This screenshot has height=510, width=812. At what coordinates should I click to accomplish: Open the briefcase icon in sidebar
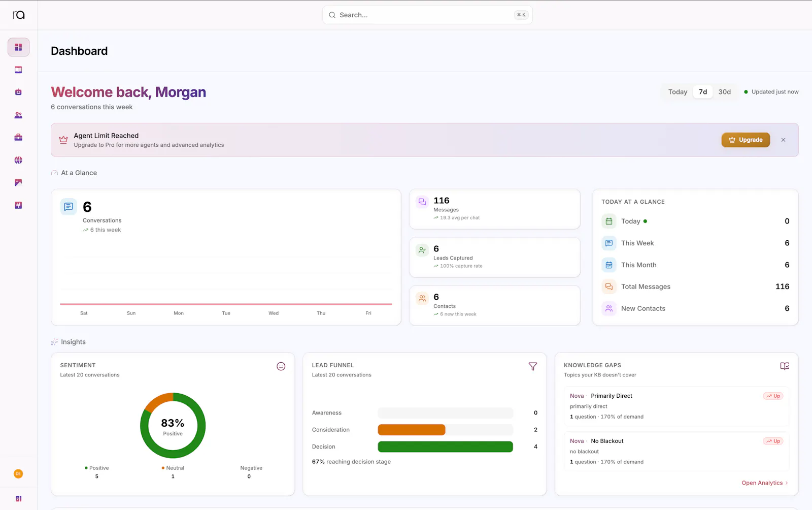(x=18, y=138)
